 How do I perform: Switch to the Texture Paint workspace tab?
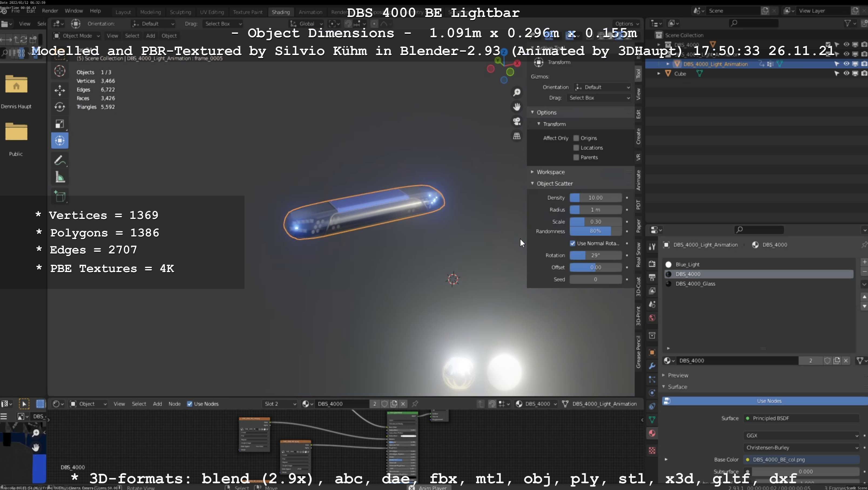(x=248, y=12)
